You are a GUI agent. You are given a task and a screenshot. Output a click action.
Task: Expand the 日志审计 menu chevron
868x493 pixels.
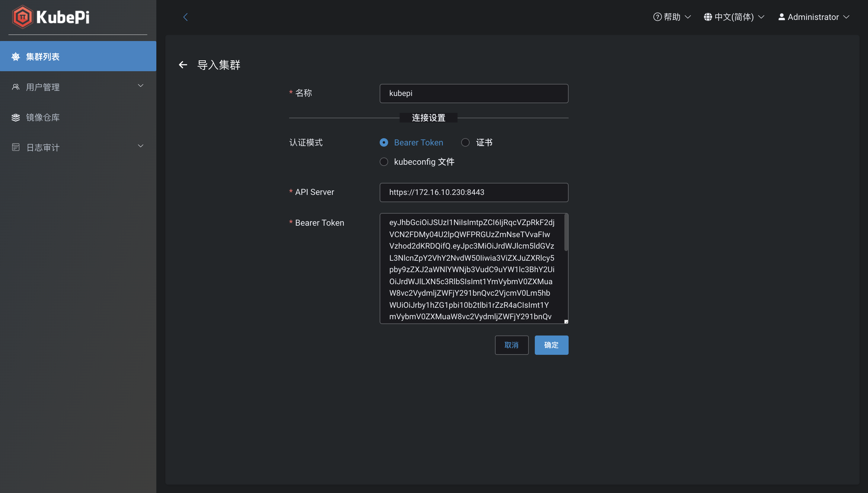click(x=141, y=146)
